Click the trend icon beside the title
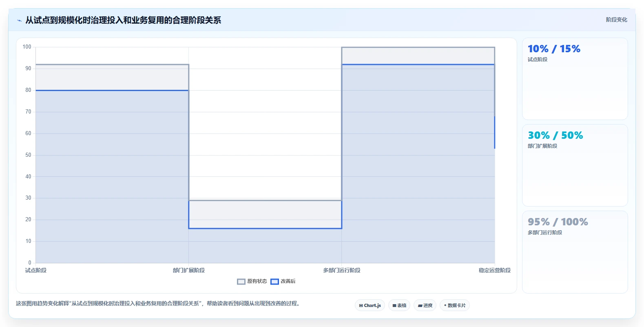Viewport: 644px width, 327px height. coord(19,20)
